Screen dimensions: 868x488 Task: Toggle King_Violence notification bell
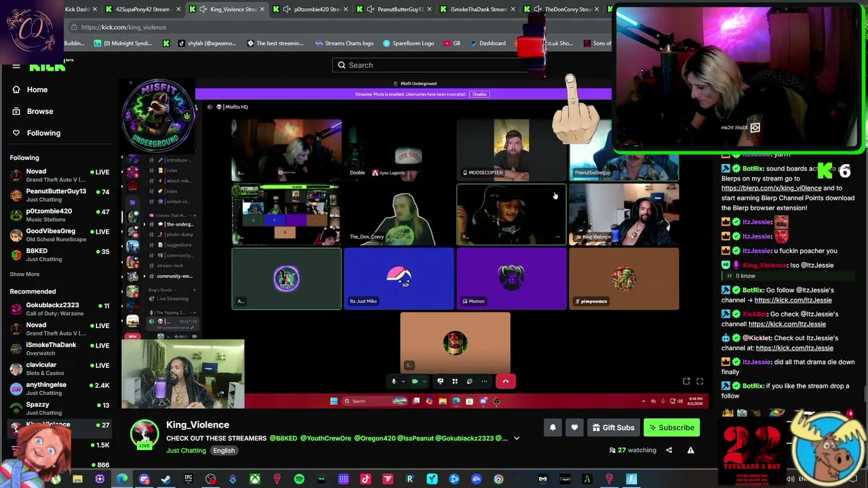pos(553,428)
